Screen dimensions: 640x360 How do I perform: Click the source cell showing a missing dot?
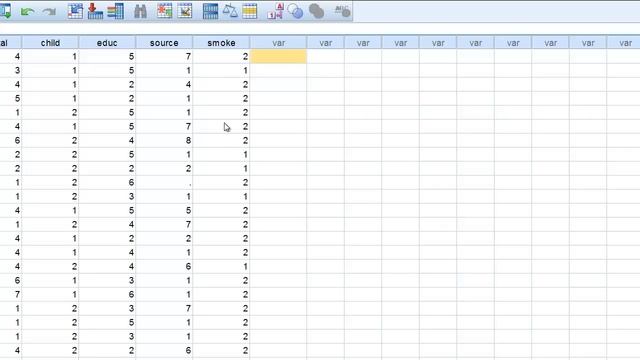[x=164, y=182]
